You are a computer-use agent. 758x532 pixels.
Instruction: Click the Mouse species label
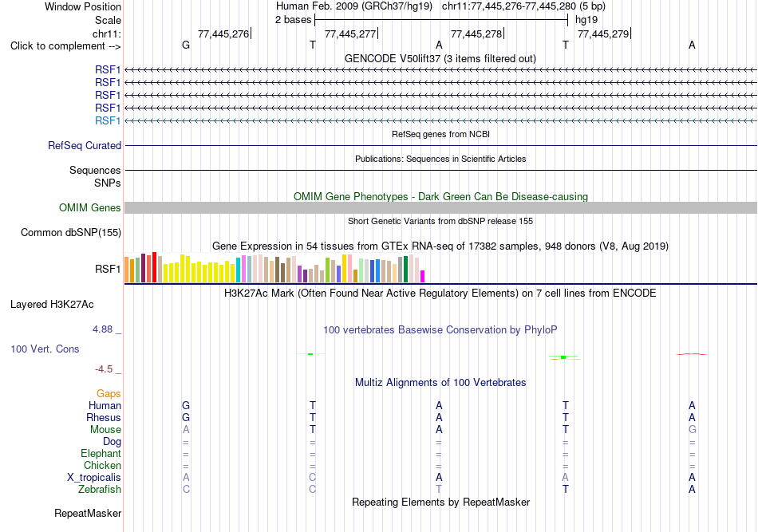point(105,430)
